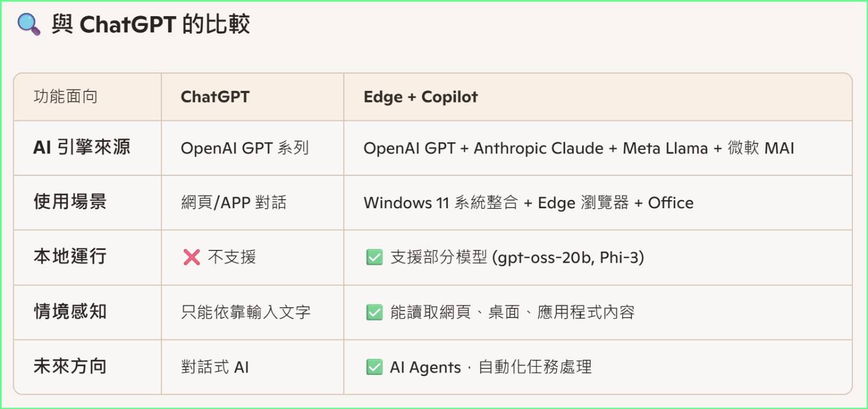The image size is (868, 409).
Task: Click the 未來方向 row label
Action: (x=70, y=367)
